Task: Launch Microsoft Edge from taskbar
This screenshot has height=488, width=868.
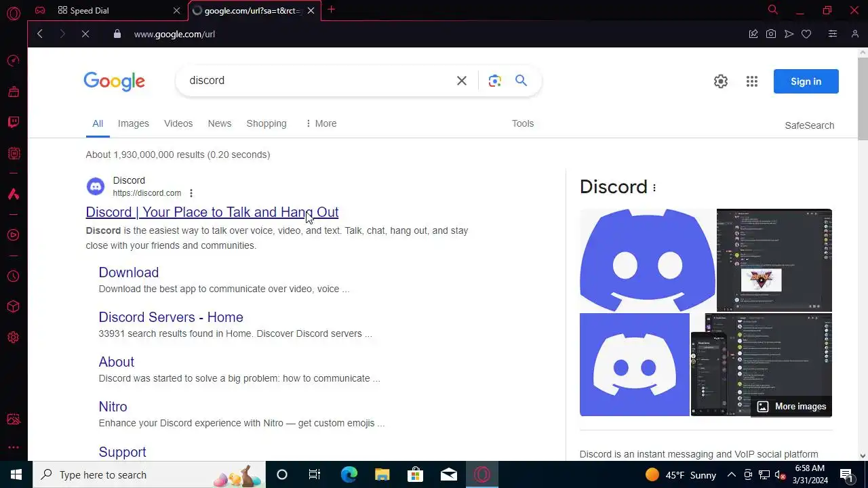Action: (x=349, y=474)
